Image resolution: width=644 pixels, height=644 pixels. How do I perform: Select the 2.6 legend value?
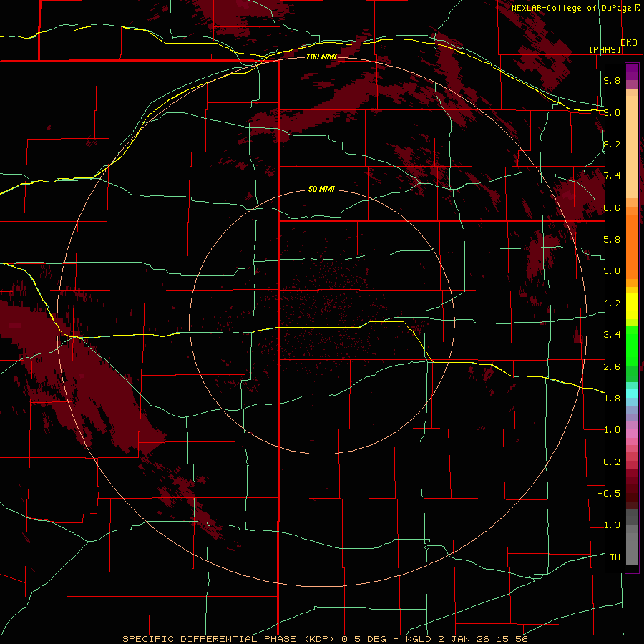point(612,366)
